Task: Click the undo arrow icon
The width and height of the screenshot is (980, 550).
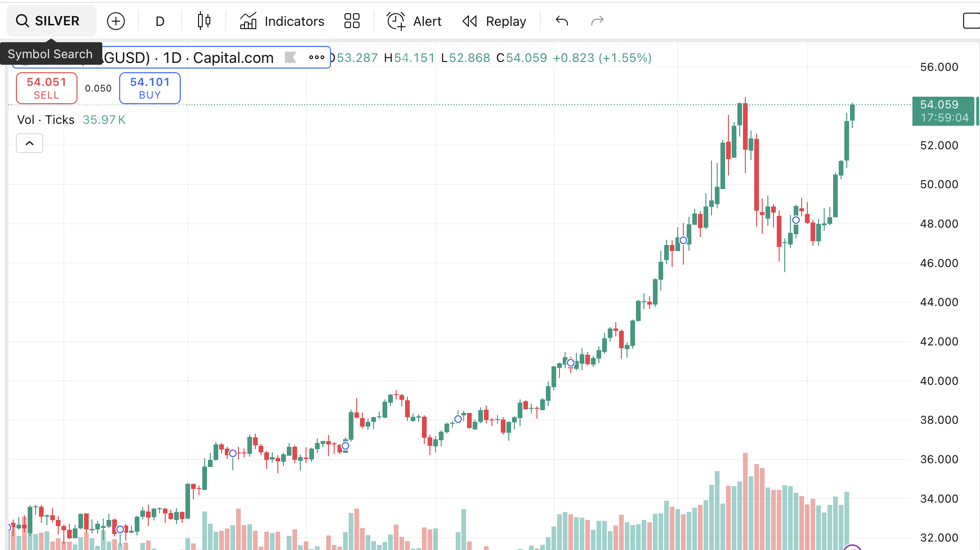Action: 562,21
